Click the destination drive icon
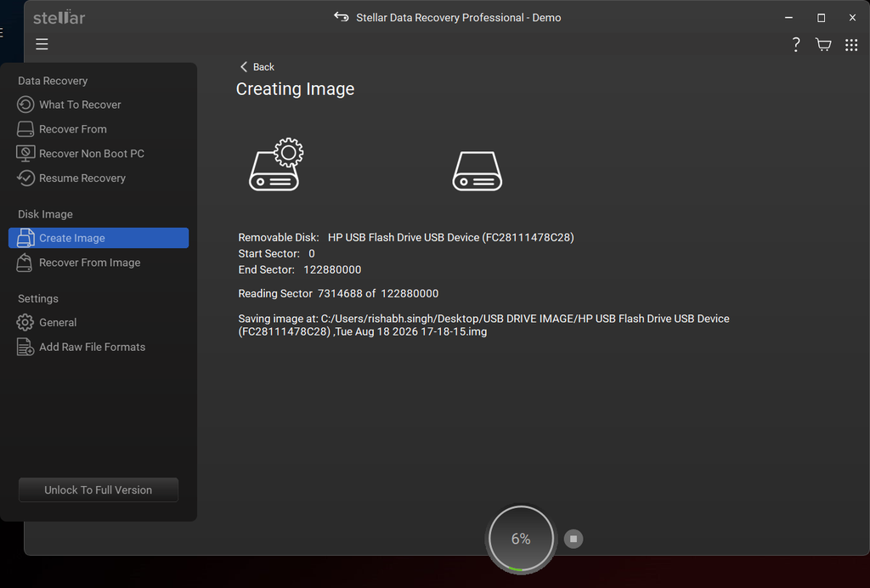 point(477,171)
